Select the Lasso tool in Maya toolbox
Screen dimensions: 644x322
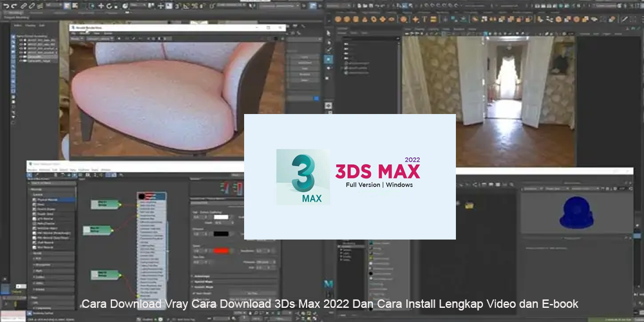point(329,43)
